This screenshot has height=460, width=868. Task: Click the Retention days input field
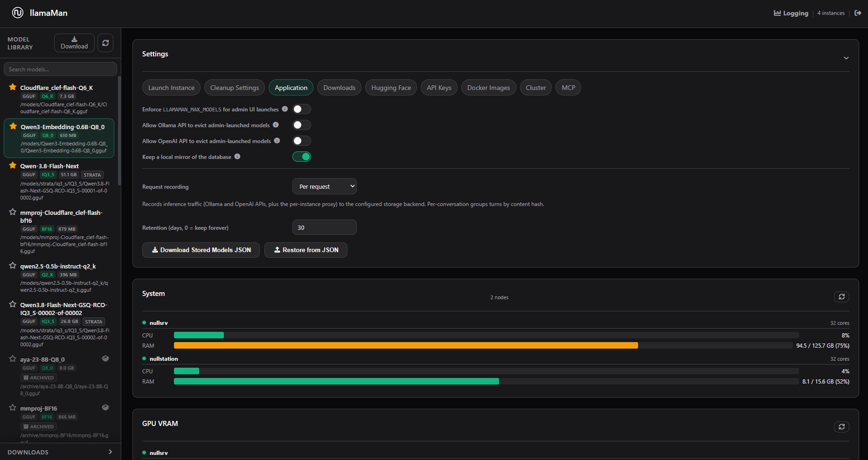[325, 227]
